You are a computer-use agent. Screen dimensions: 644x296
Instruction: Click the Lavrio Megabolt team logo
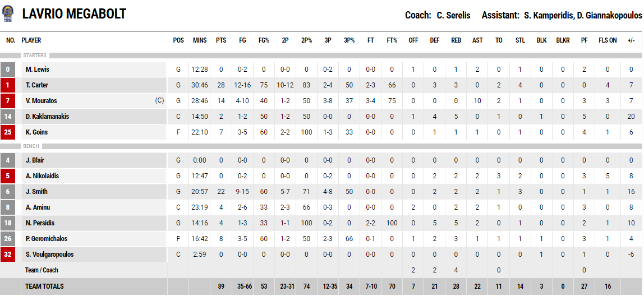[x=7, y=15]
